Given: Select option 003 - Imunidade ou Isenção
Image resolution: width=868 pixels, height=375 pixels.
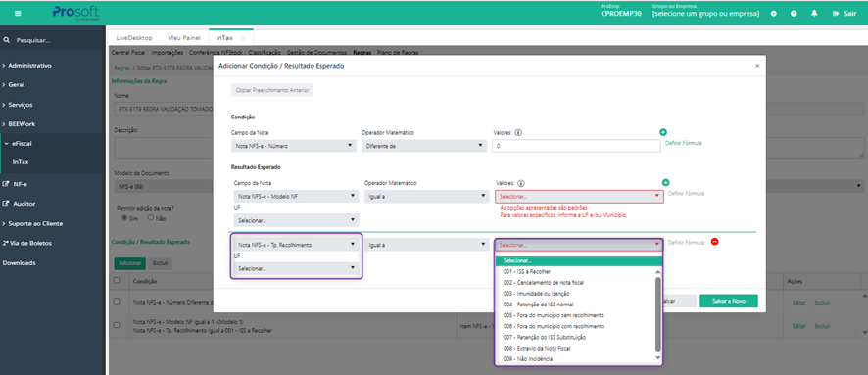Looking at the screenshot, I should 575,294.
